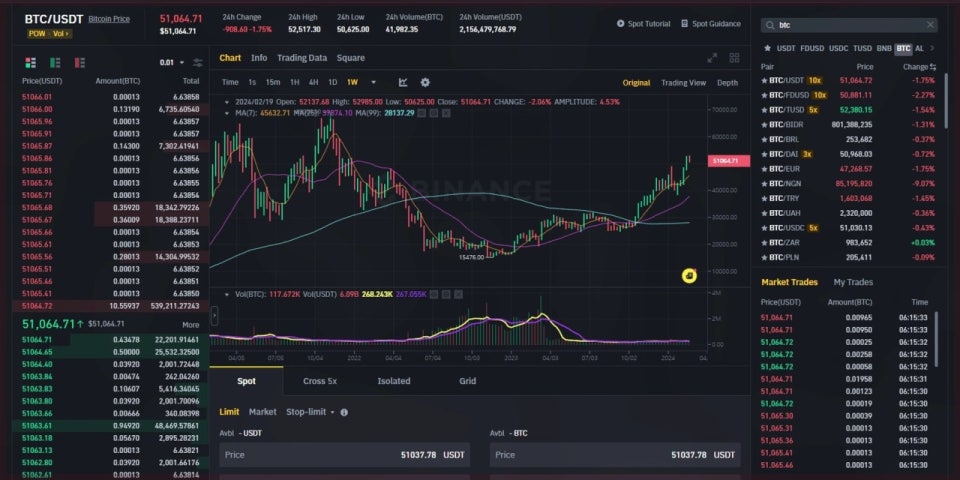The image size is (960, 480).
Task: Click the yellow calculator floating icon
Action: click(x=689, y=276)
